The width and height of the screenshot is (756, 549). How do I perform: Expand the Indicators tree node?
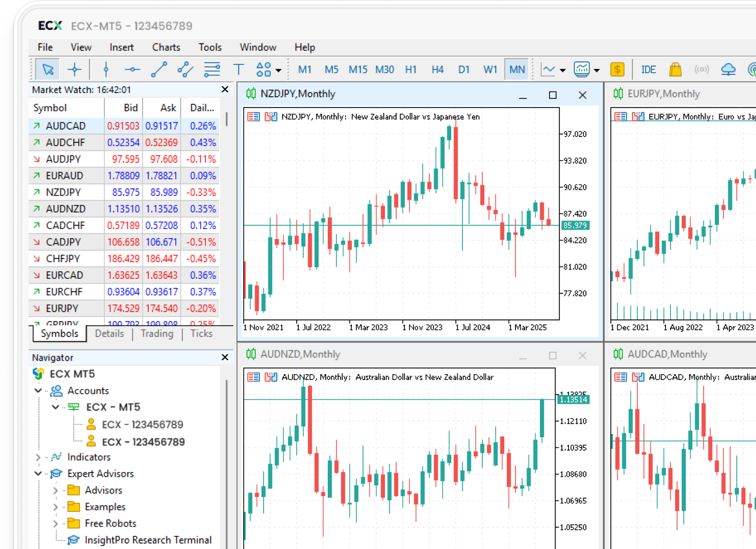[x=38, y=457]
